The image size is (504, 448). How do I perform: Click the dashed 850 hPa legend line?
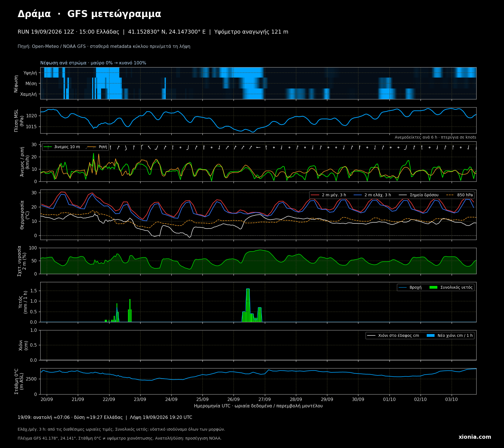coord(450,195)
